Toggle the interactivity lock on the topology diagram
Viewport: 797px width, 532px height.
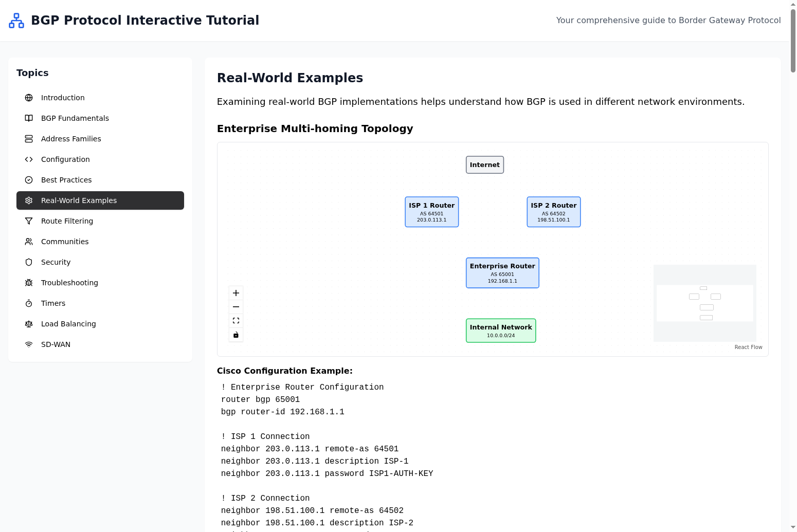click(x=236, y=334)
